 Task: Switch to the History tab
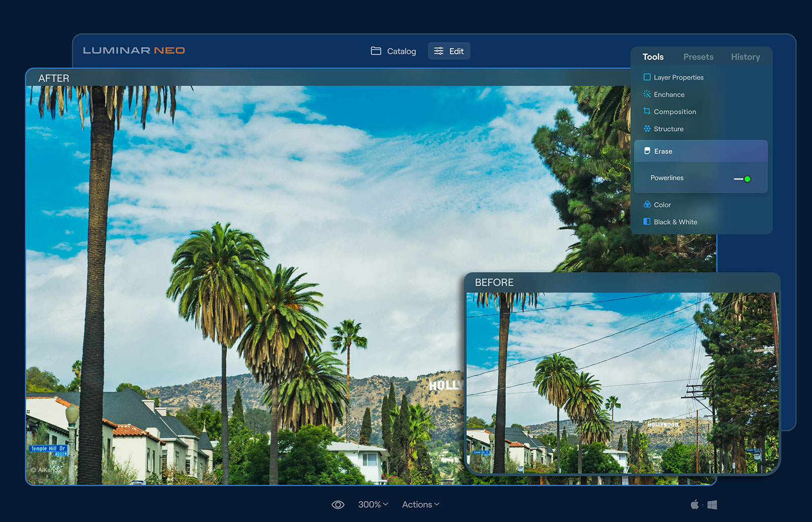coord(745,57)
